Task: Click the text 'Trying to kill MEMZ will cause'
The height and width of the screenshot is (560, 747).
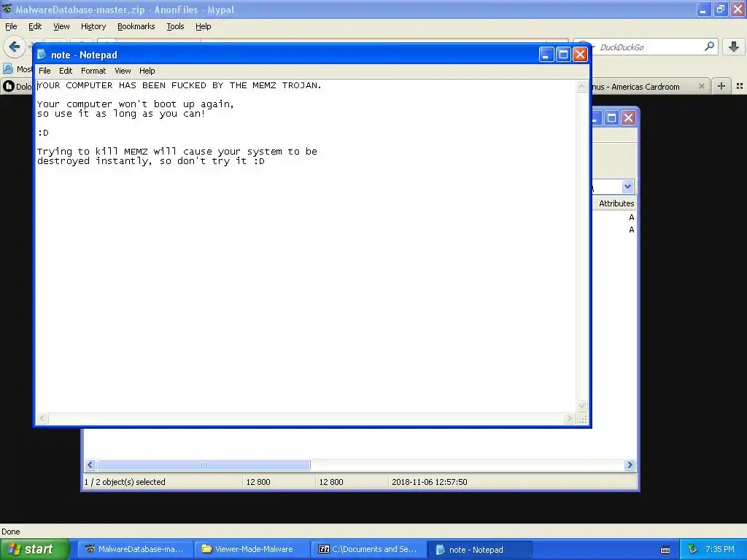Action: (x=124, y=152)
